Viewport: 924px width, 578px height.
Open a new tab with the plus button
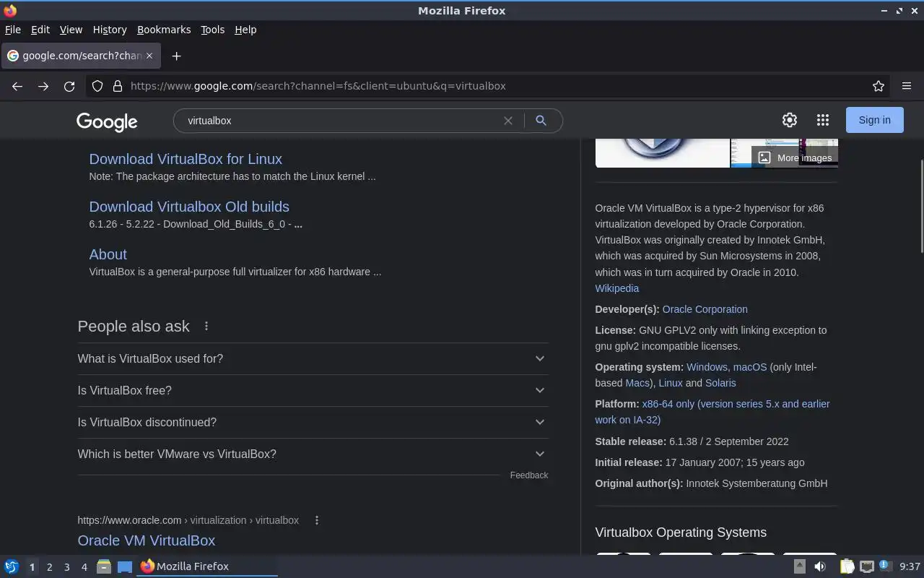[176, 56]
